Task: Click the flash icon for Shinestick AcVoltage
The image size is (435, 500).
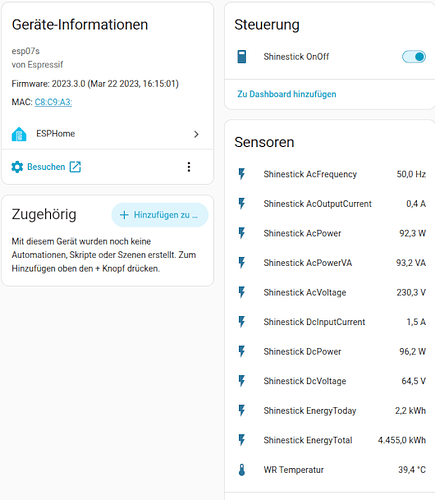Action: [242, 292]
